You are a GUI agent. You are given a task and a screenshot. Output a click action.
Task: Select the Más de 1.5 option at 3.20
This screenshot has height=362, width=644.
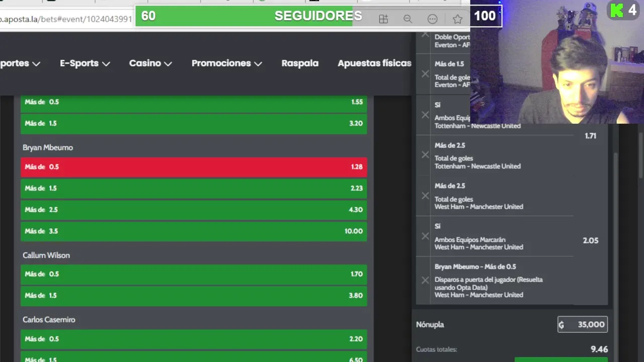[x=194, y=124]
